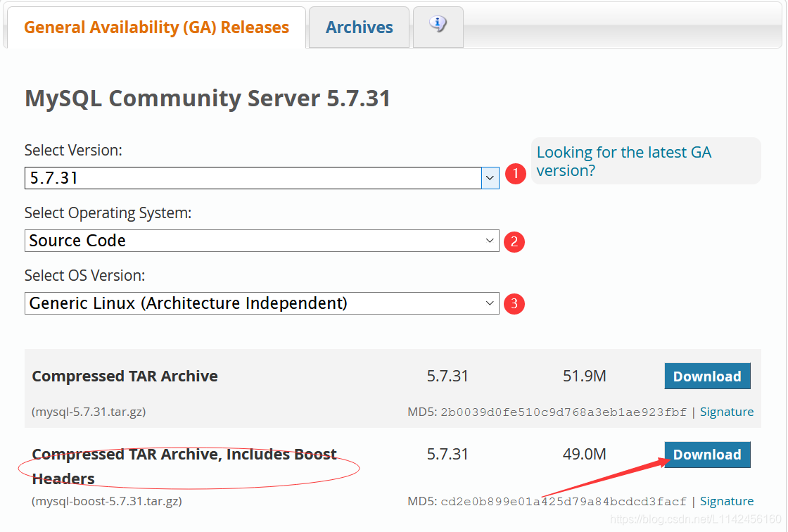This screenshot has width=788, height=532.
Task: Click the 51.9M file size value
Action: (585, 376)
